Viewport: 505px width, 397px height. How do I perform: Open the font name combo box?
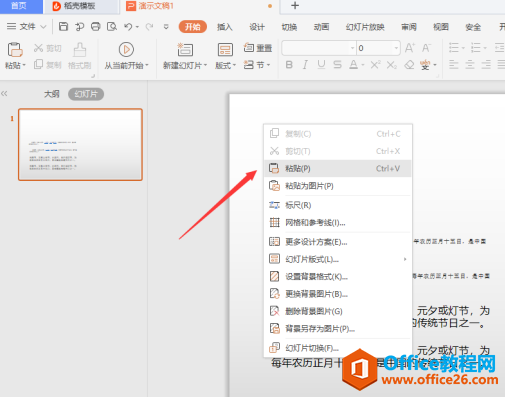(x=319, y=48)
